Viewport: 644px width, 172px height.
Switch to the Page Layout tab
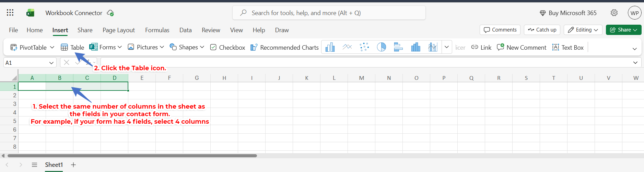click(x=119, y=30)
